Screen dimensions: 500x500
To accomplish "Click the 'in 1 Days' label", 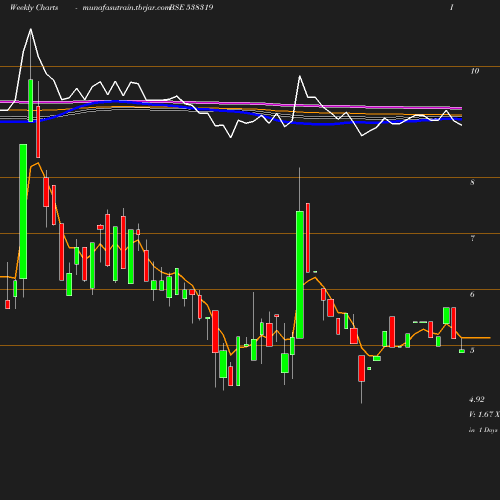I will tap(483, 430).
